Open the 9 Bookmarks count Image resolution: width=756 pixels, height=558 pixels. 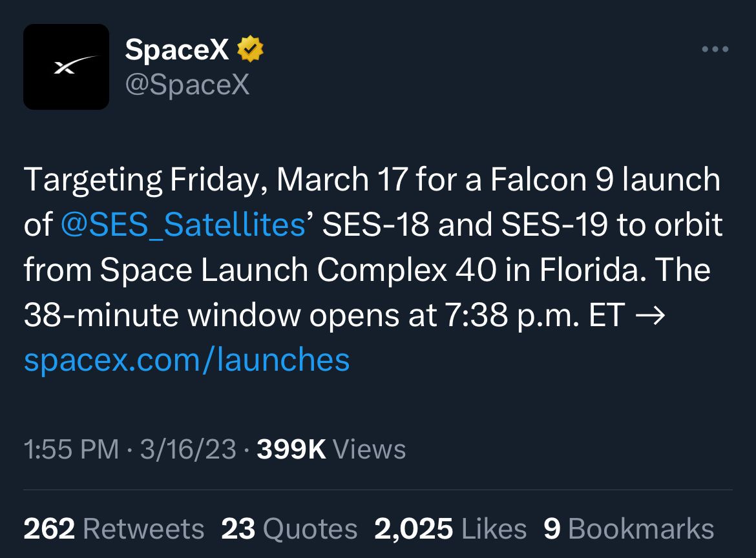click(x=629, y=528)
